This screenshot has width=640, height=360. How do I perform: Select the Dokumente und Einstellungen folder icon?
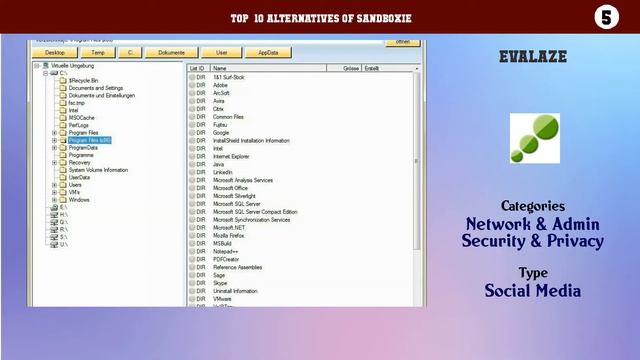coord(63,96)
